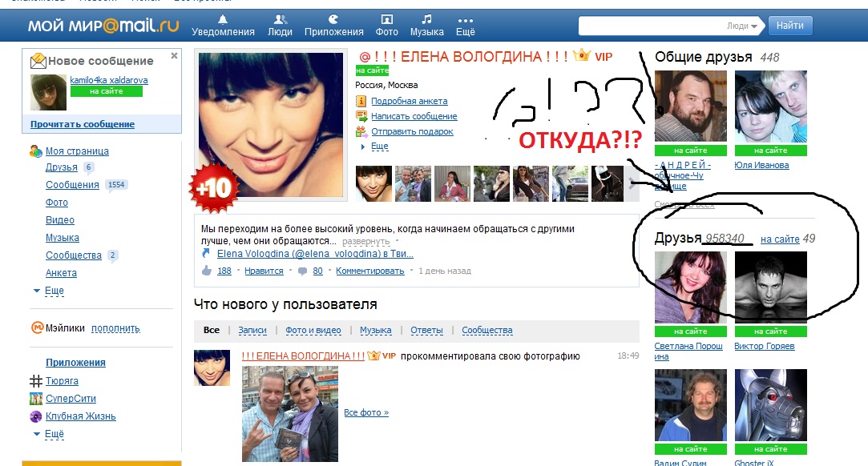Open Подробная анкета link

(x=409, y=101)
